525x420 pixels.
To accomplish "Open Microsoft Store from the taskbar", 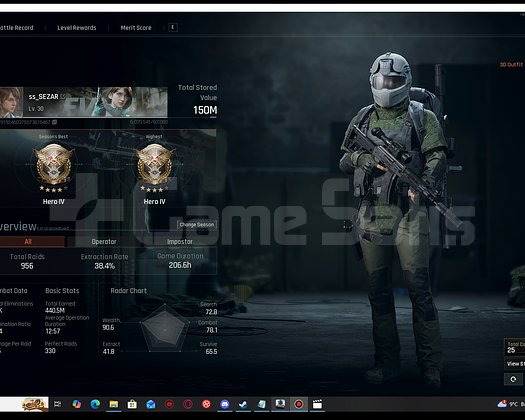I will click(x=132, y=404).
